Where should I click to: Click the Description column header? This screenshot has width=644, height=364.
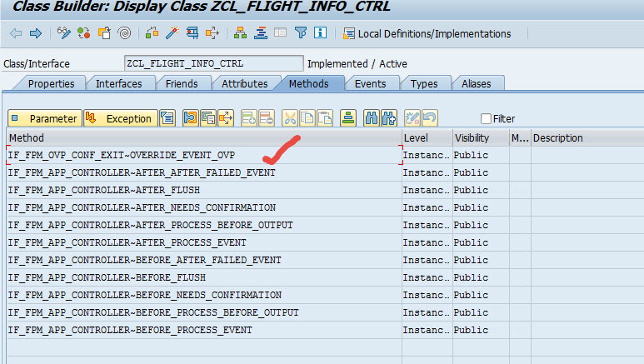pos(587,138)
